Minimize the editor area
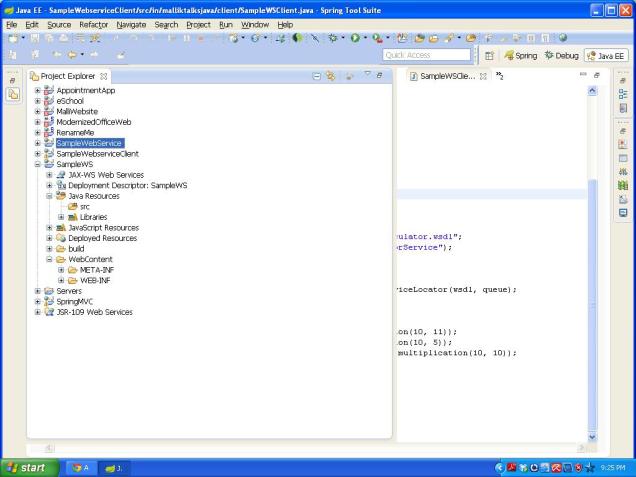The height and width of the screenshot is (477, 636). [583, 74]
